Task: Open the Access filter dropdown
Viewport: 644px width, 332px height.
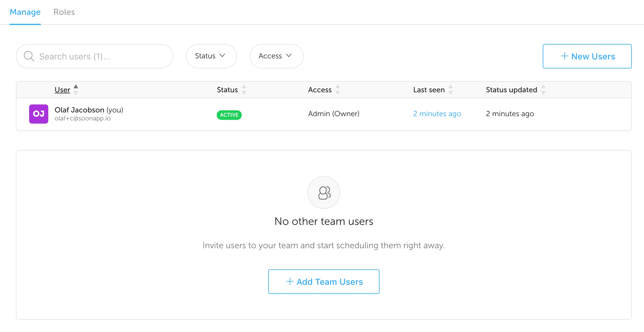Action: tap(276, 56)
